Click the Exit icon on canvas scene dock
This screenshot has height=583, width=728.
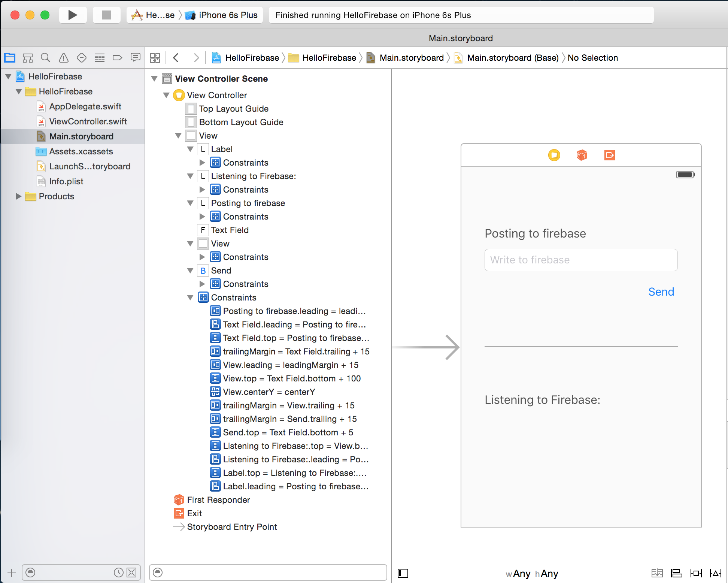pyautogui.click(x=610, y=155)
